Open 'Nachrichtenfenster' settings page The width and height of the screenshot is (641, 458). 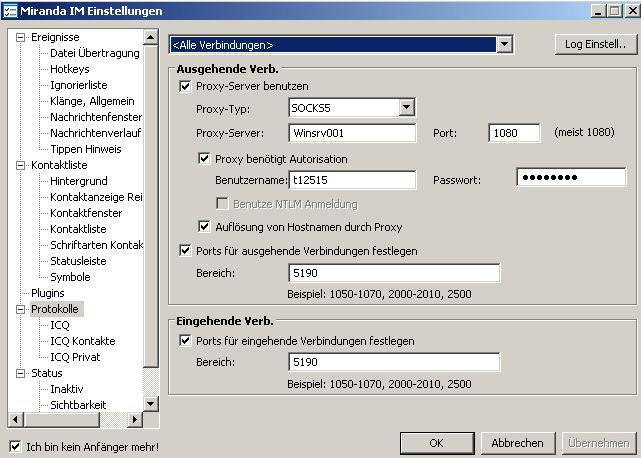coord(96,117)
